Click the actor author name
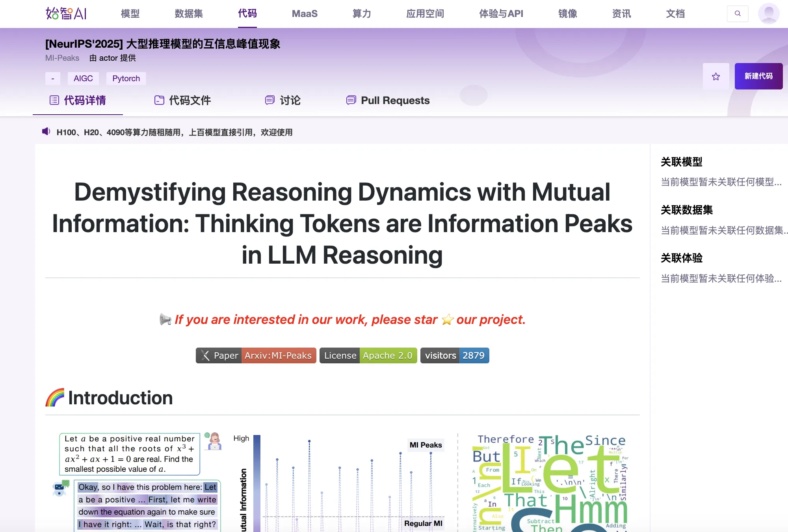This screenshot has height=532, width=788. (108, 58)
